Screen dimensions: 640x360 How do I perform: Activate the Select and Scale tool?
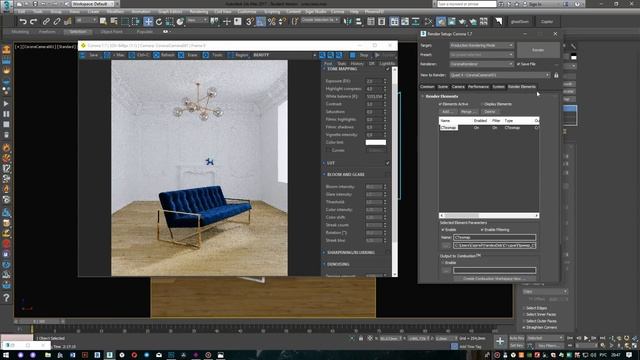click(x=169, y=22)
